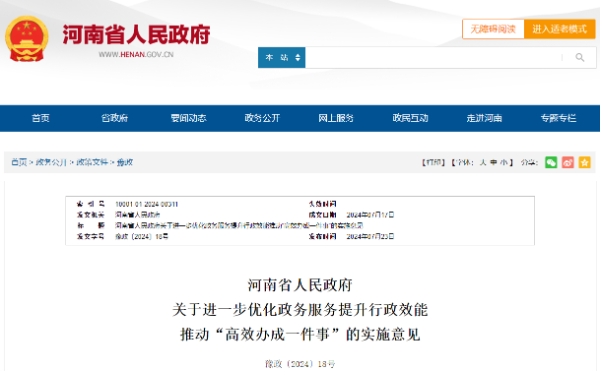Open the 专题专栏 navigation tab

tap(558, 118)
